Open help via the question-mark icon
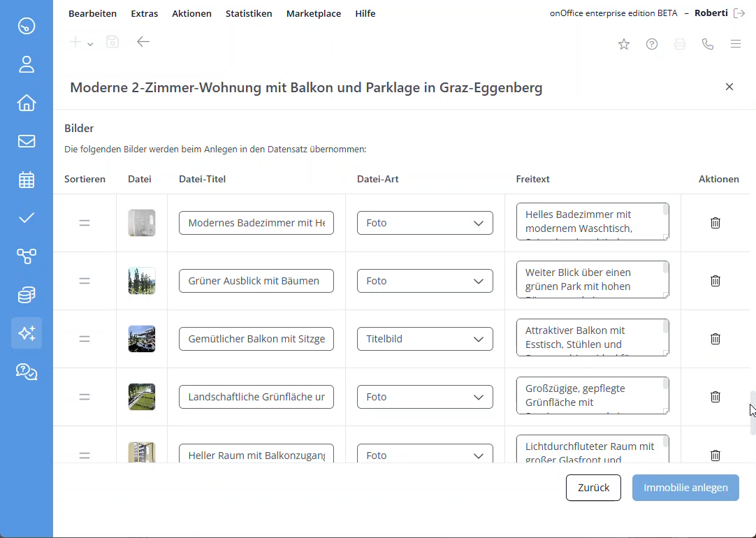 pos(652,43)
